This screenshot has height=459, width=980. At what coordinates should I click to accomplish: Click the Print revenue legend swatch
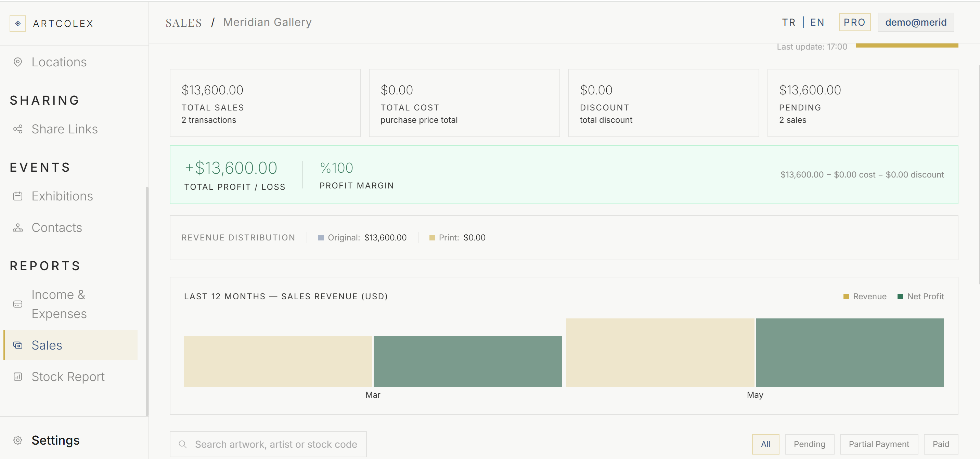tap(432, 238)
